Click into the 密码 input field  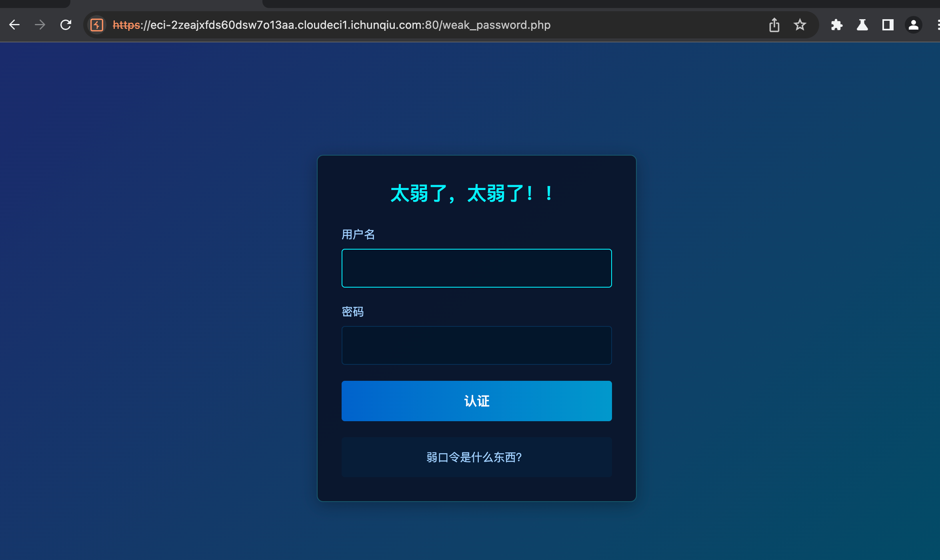[x=476, y=345]
